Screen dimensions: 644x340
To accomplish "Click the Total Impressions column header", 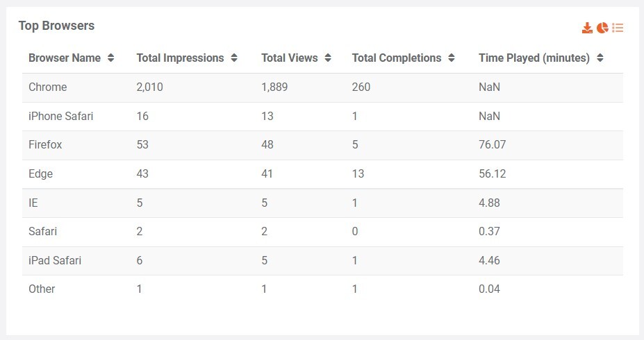I will pyautogui.click(x=180, y=58).
